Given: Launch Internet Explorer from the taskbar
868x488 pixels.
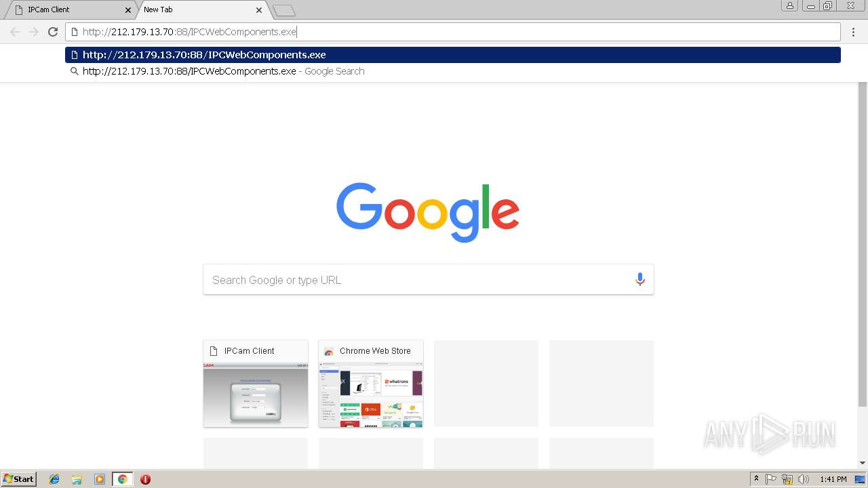Looking at the screenshot, I should click(x=54, y=479).
